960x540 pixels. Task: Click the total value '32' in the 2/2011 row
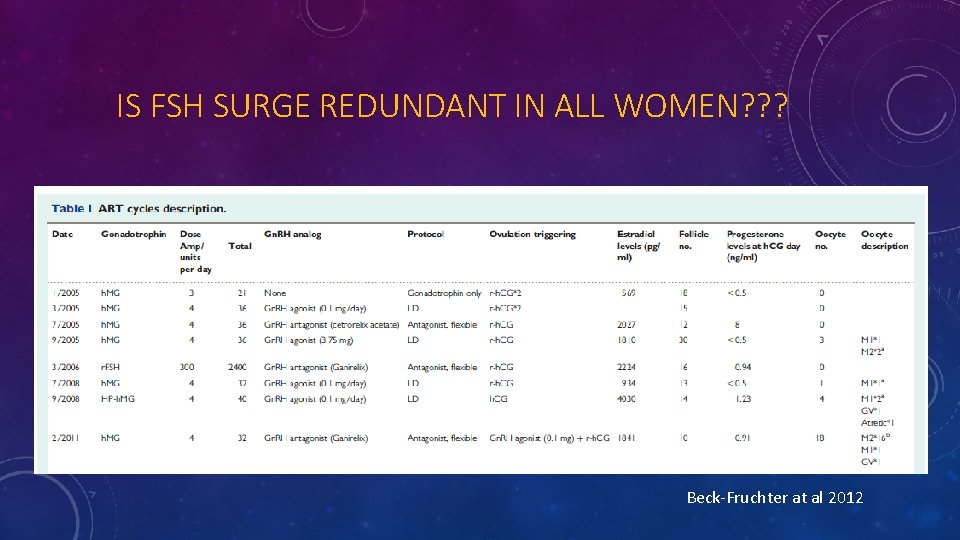[242, 438]
